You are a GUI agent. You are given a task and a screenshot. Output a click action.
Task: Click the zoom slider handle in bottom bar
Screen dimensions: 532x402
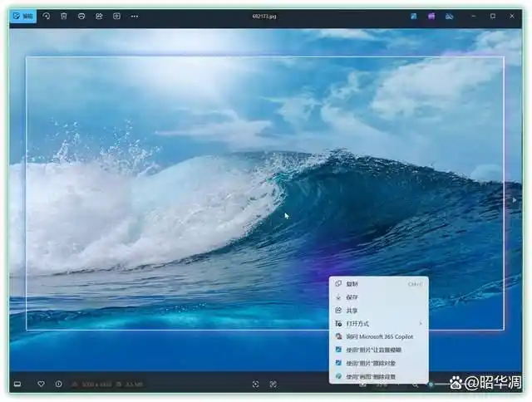[431, 384]
